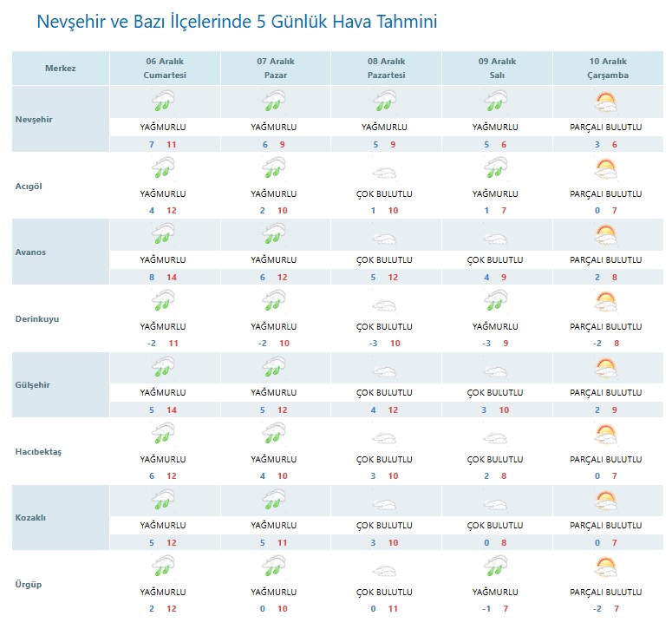Click Kozaklı rain icon for 06 Aralık

(163, 501)
